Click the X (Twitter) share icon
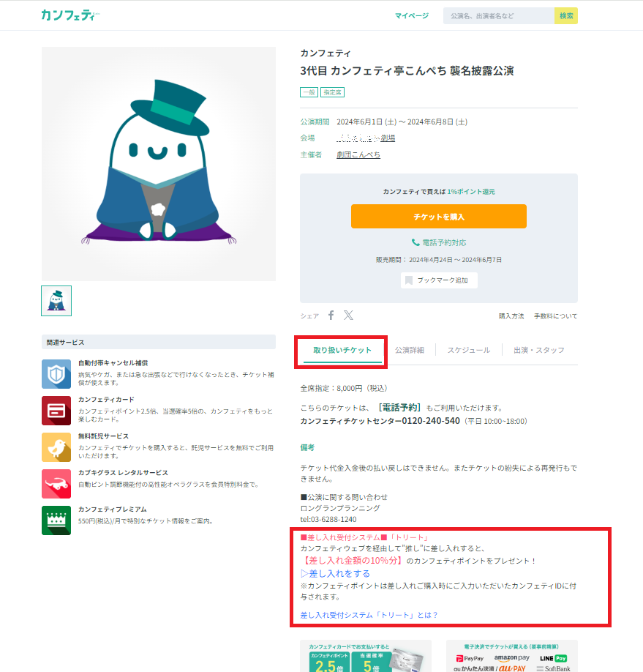Screen dimensions: 643x672 coord(348,316)
